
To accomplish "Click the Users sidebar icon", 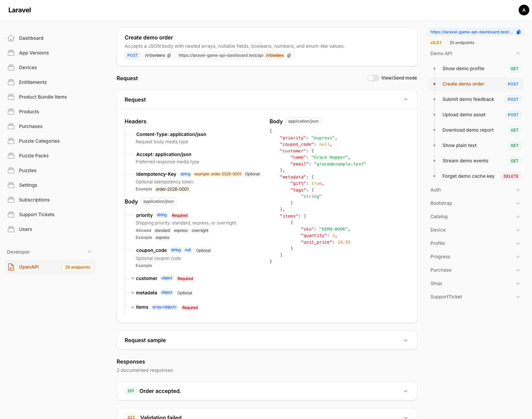I will [x=11, y=229].
